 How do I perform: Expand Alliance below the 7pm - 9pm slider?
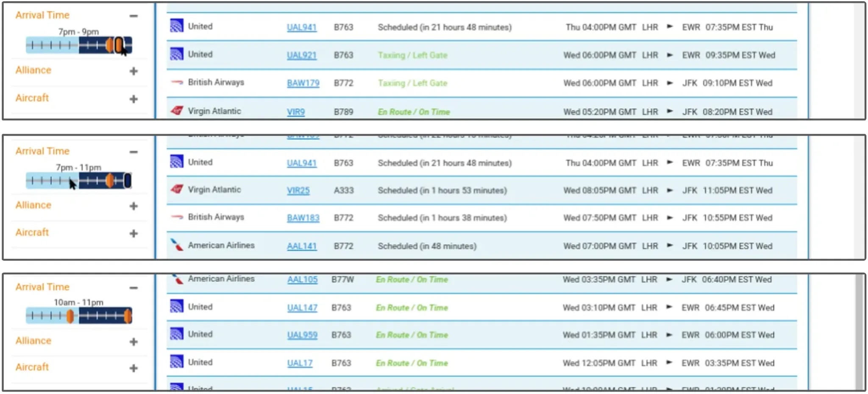pos(134,71)
